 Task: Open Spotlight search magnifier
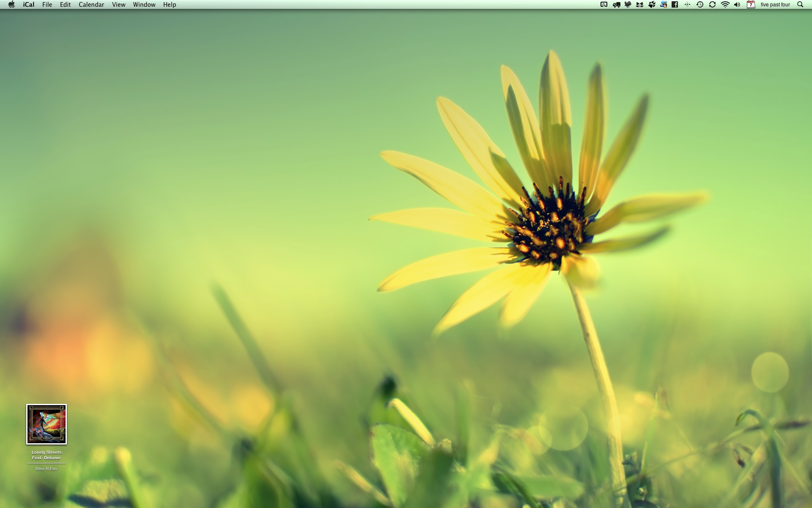(x=800, y=5)
